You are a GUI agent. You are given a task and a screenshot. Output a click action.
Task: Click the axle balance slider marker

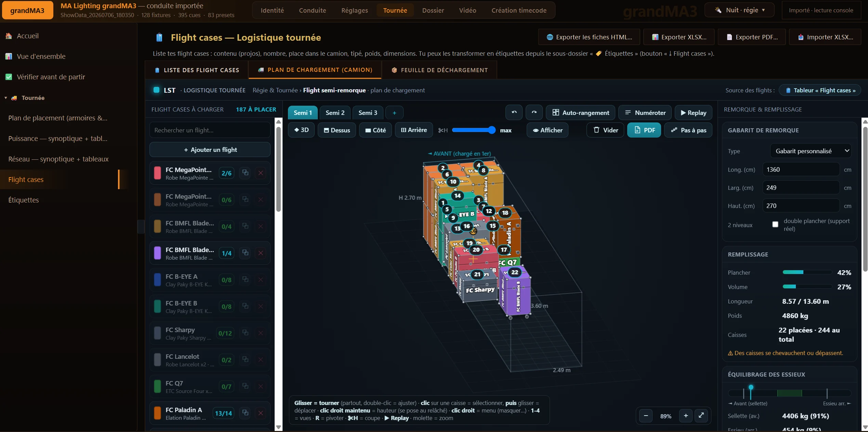click(x=751, y=388)
